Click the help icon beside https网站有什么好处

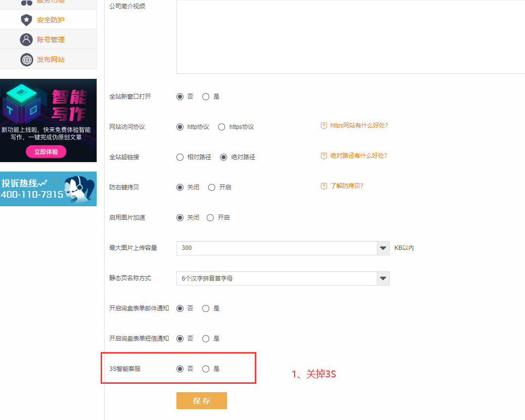(x=324, y=125)
